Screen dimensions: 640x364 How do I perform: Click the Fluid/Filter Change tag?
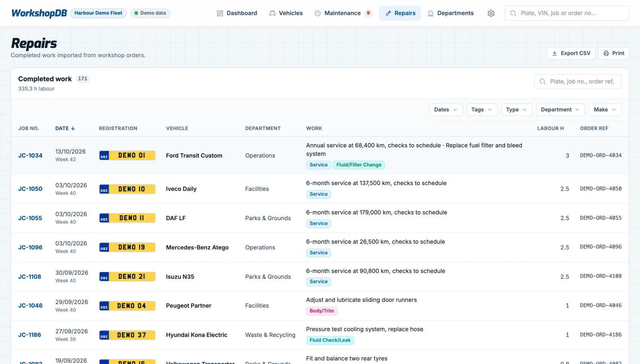(359, 165)
